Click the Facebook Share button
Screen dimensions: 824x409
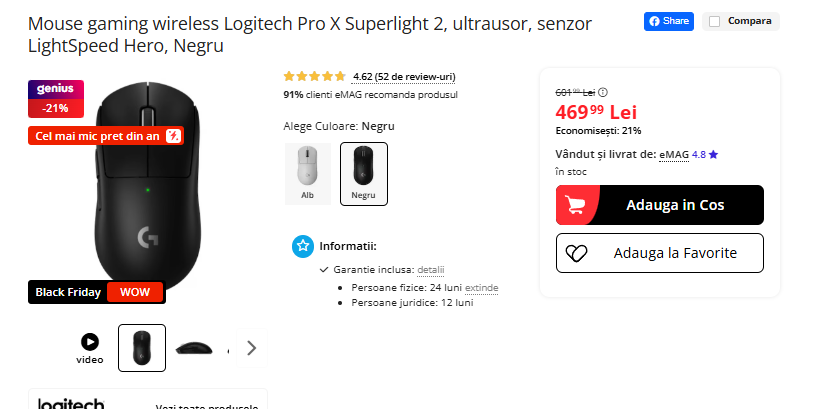(x=669, y=21)
